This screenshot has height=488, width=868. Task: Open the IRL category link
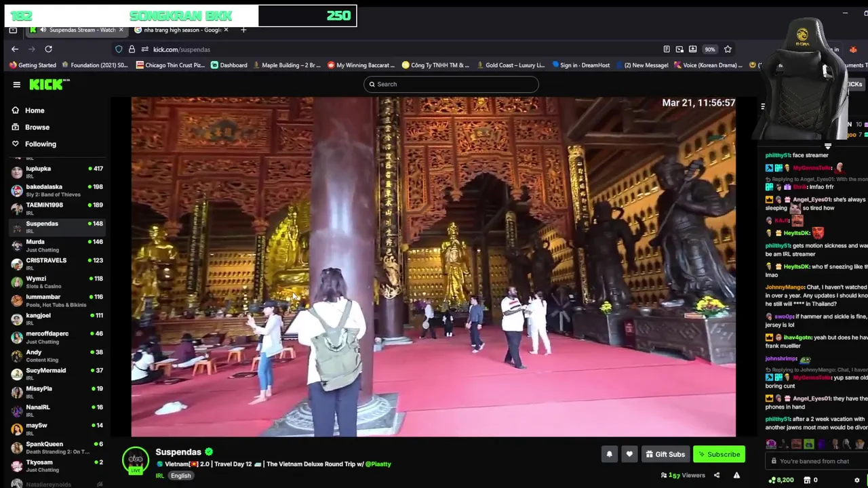[160, 476]
